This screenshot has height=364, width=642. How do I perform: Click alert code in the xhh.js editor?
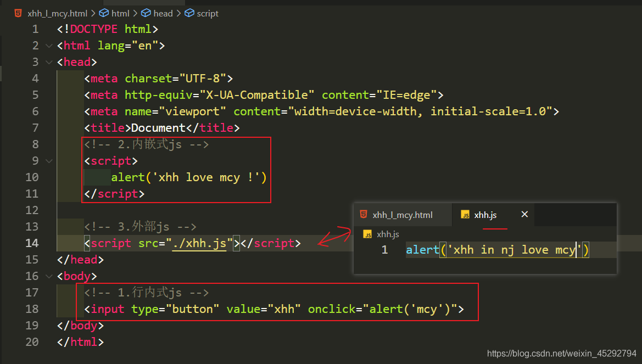coord(498,250)
